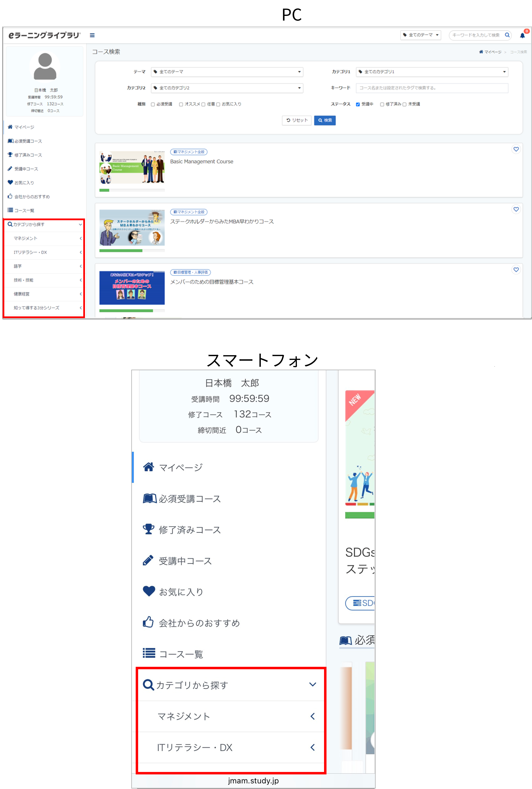This screenshot has width=532, height=789.
Task: Click search magnifier icon in header keyword box
Action: coord(507,35)
